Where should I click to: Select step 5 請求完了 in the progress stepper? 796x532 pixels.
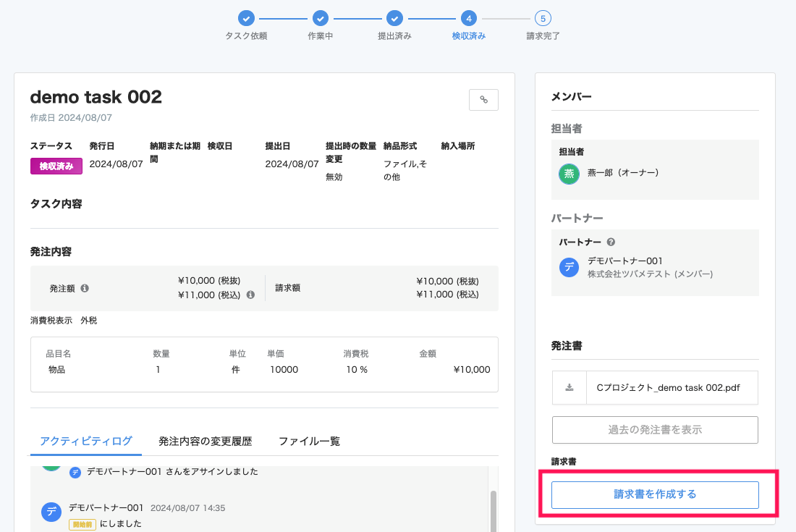[x=542, y=18]
